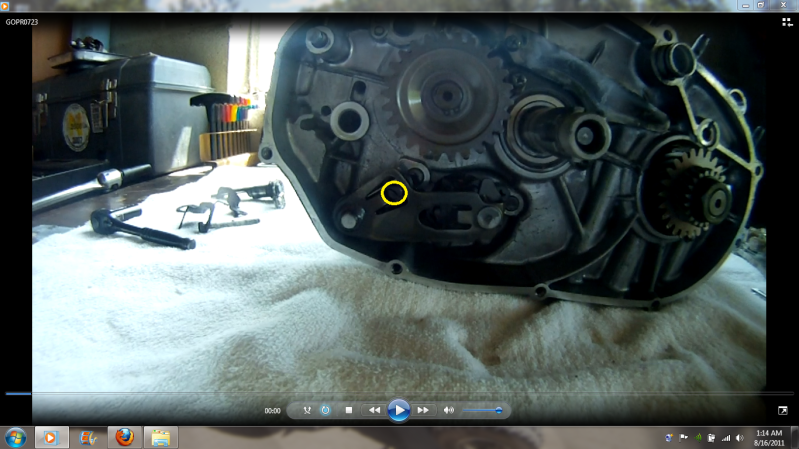Image resolution: width=799 pixels, height=449 pixels.
Task: Mute the player volume
Action: 448,410
